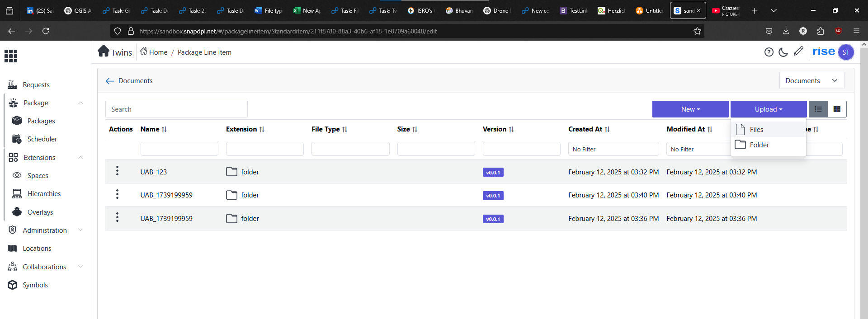Click v0.0.1 badge in UAB_123 row
Image resolution: width=868 pixels, height=319 pixels.
(493, 173)
